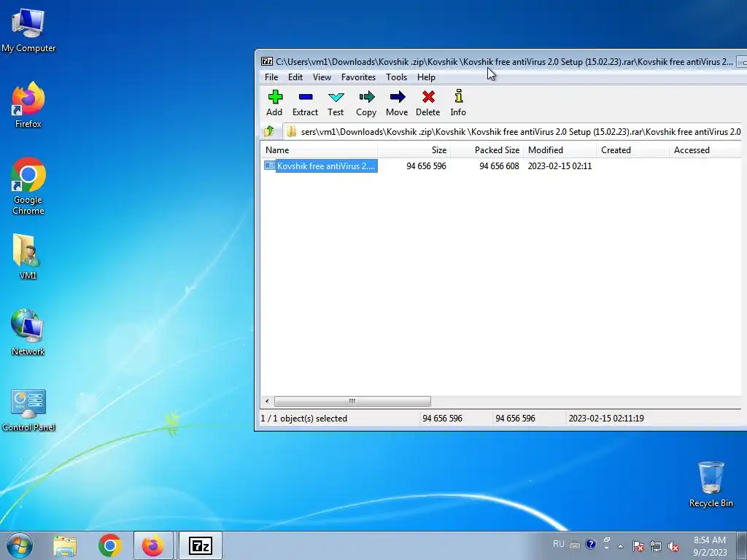Click the packed size value 94 656 608

tap(499, 166)
